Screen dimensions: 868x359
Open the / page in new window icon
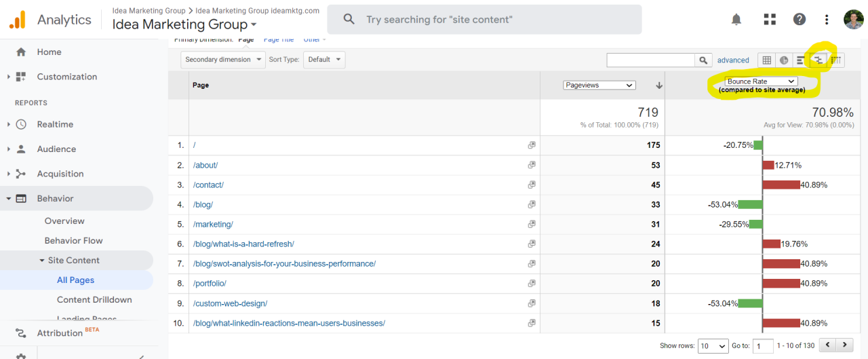(x=532, y=145)
